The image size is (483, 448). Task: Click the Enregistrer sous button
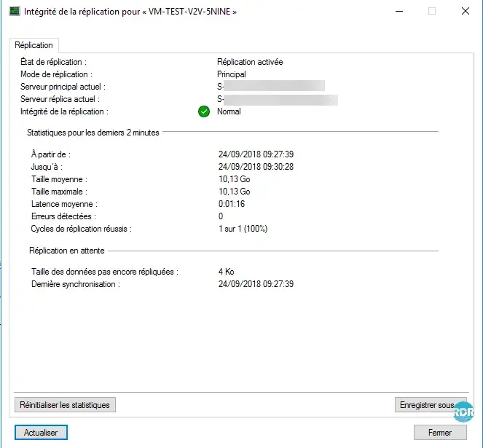426,405
